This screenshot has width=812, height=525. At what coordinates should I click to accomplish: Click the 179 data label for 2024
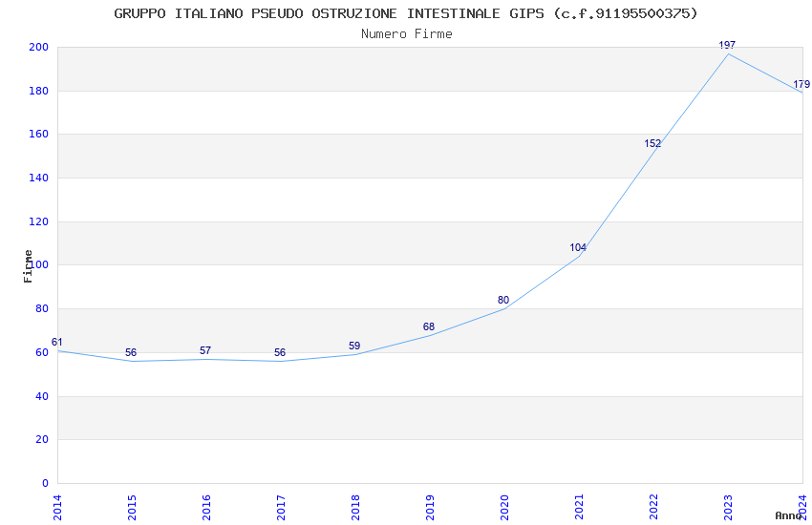point(801,84)
